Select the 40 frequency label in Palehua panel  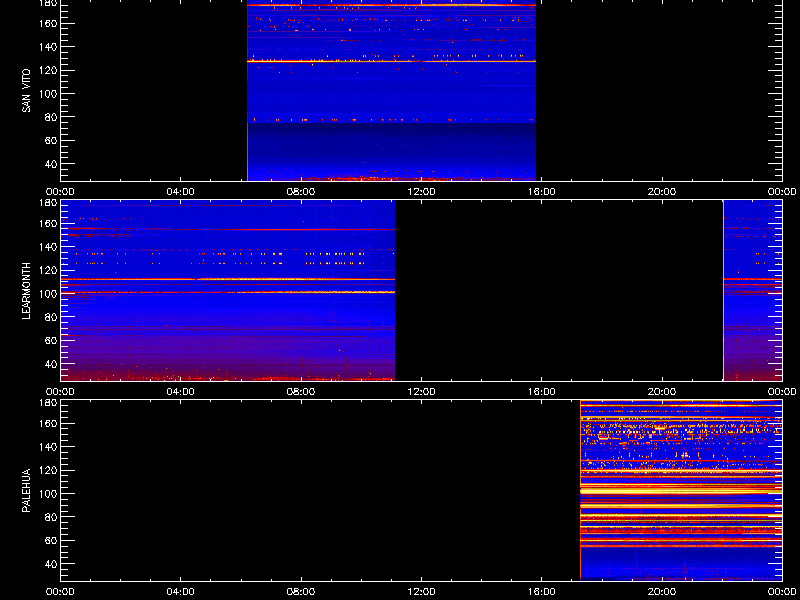tap(52, 564)
